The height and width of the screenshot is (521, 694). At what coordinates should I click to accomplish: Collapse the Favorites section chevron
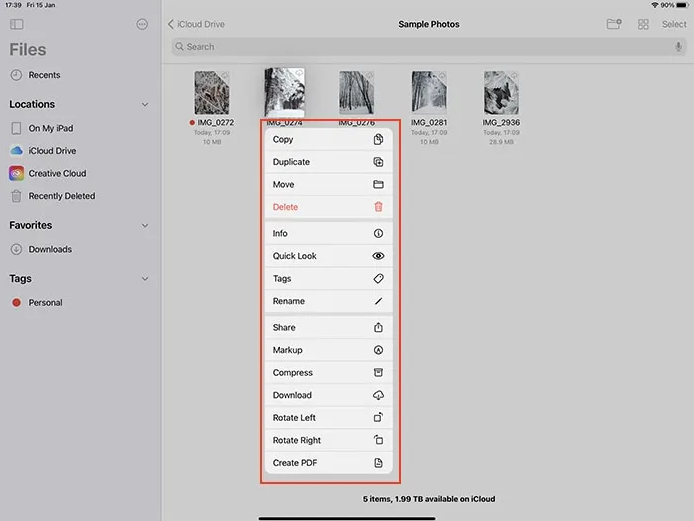click(145, 225)
